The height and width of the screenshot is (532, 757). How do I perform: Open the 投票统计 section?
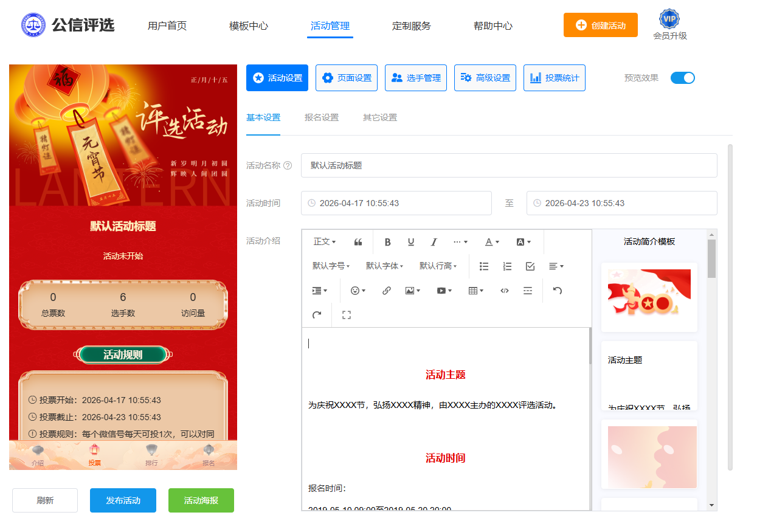[555, 78]
